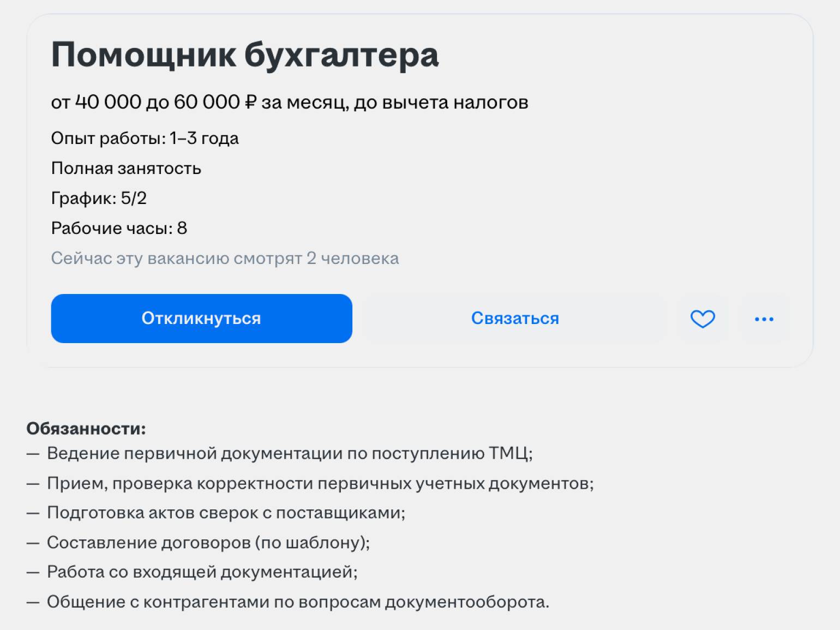Click the duty about поступлению ТМЦ

pos(290,453)
